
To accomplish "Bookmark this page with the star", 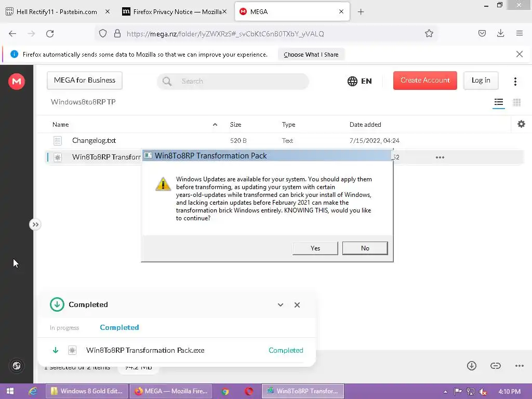I will (x=429, y=33).
